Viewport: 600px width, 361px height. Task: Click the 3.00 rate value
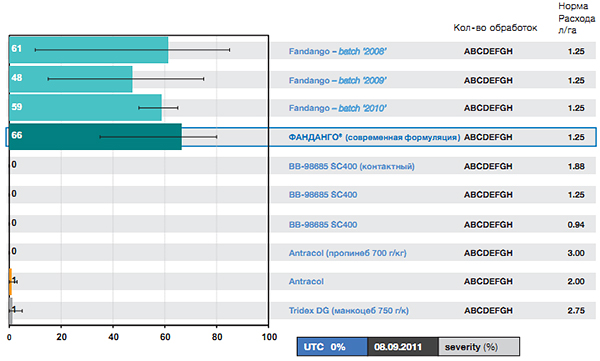click(x=576, y=253)
